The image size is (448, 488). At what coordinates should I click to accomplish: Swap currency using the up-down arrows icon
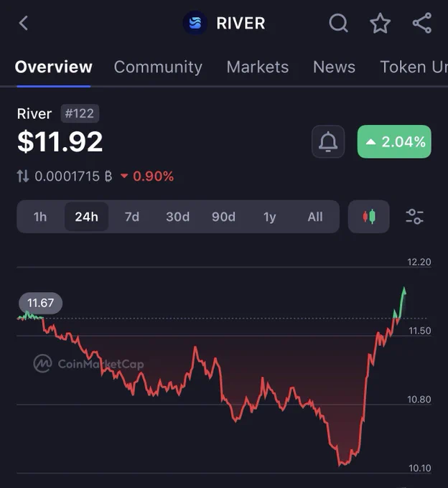coord(23,176)
